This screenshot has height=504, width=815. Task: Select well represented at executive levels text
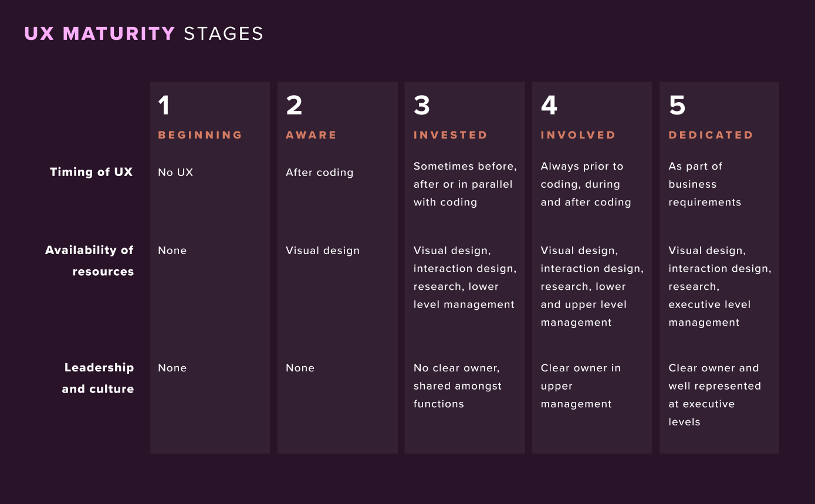pyautogui.click(x=715, y=404)
